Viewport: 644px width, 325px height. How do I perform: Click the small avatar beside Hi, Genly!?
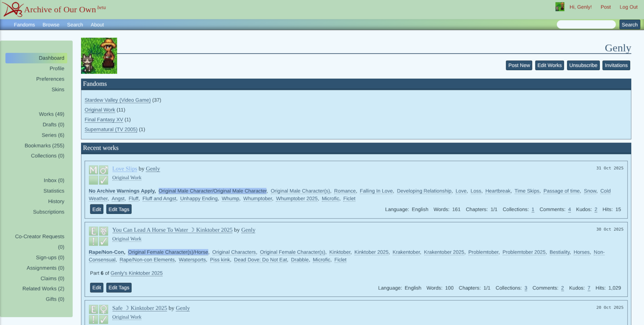pyautogui.click(x=559, y=7)
